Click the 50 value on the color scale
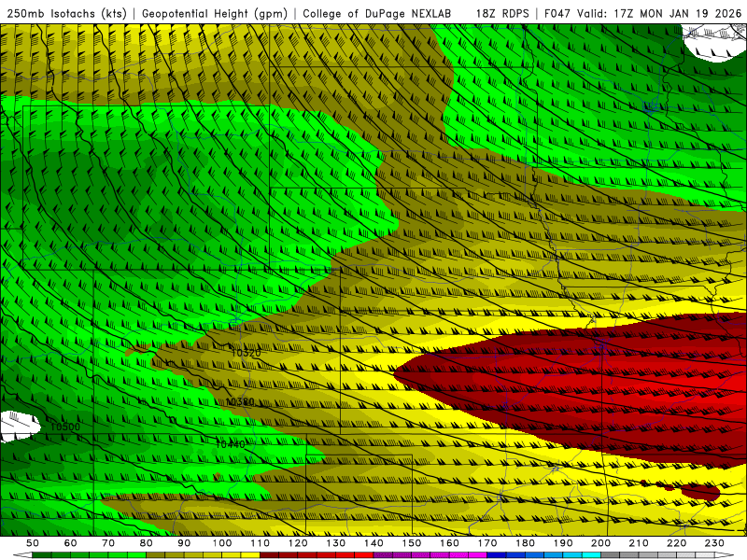This screenshot has width=747, height=560. pyautogui.click(x=33, y=543)
